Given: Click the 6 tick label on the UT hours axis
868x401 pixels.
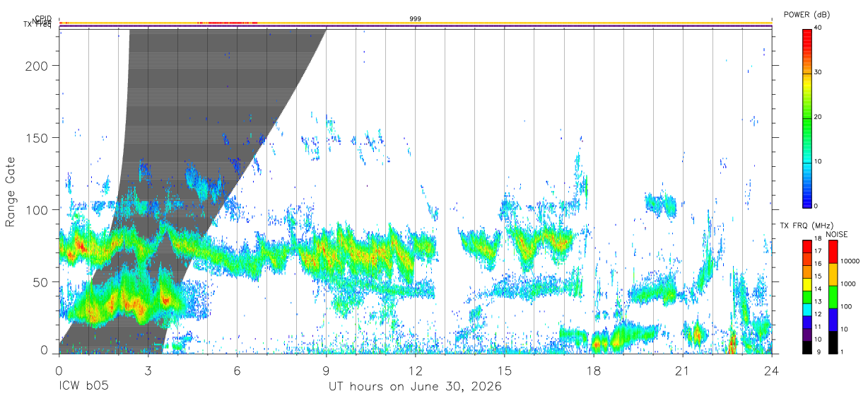Looking at the screenshot, I should click(237, 371).
